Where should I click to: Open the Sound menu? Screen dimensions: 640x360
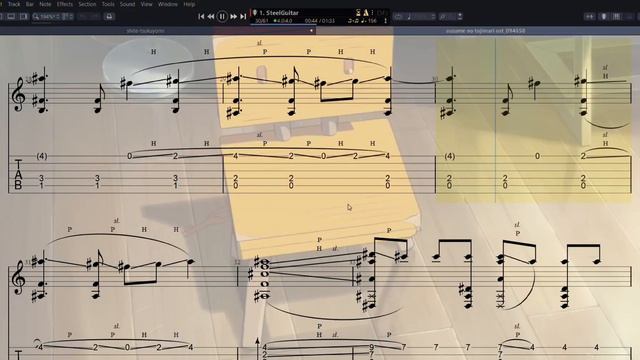127,4
